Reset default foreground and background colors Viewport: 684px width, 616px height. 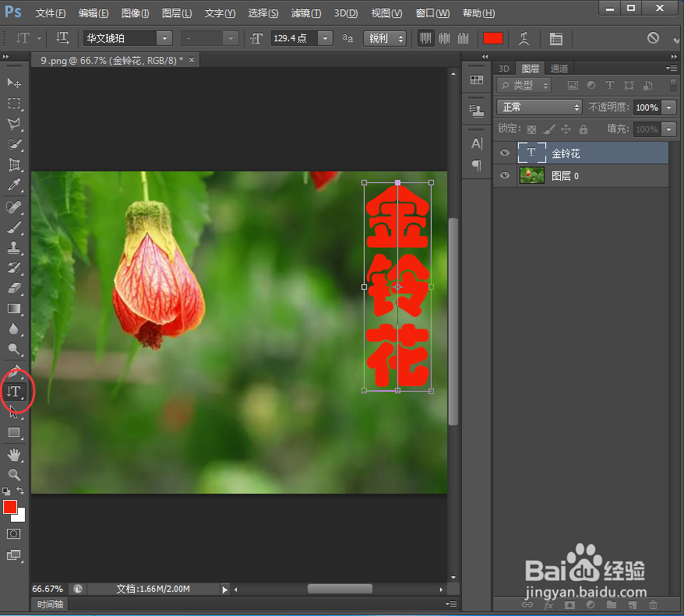6,491
